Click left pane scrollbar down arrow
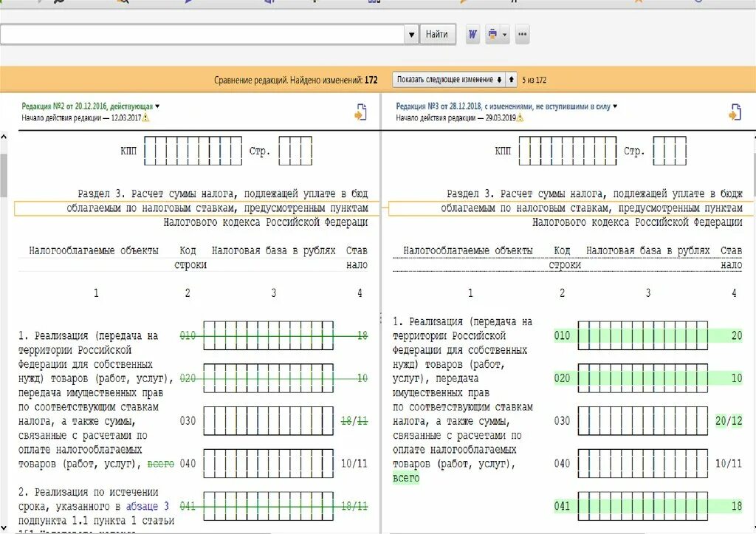 (4, 528)
